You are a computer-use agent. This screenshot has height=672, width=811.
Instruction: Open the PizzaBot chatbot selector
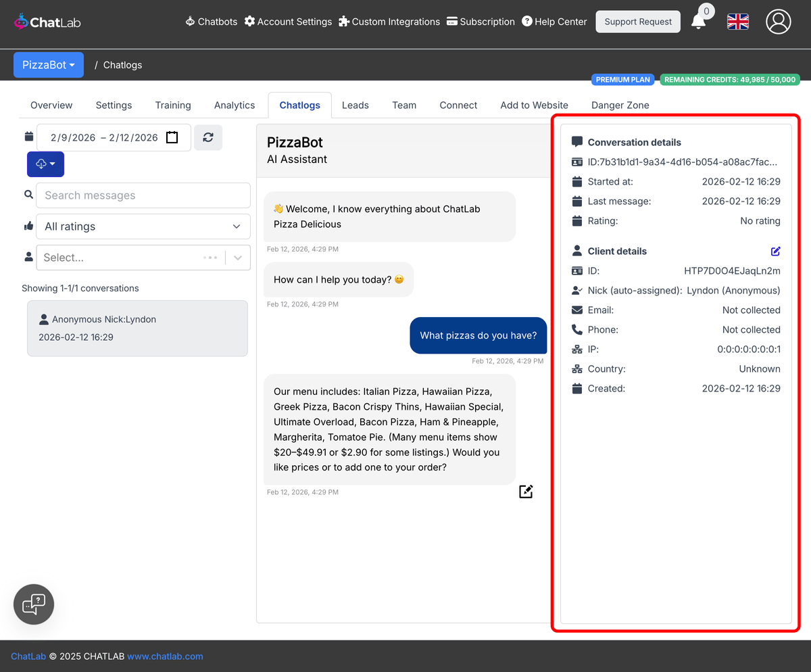click(x=48, y=65)
